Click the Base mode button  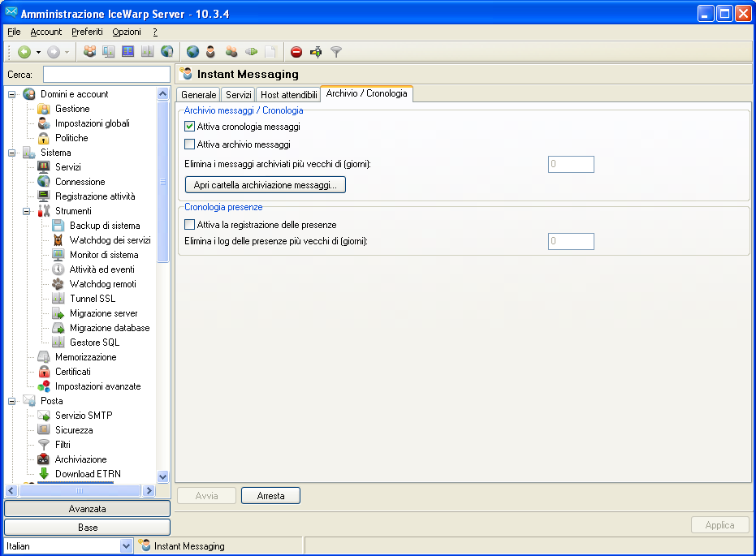pos(87,528)
